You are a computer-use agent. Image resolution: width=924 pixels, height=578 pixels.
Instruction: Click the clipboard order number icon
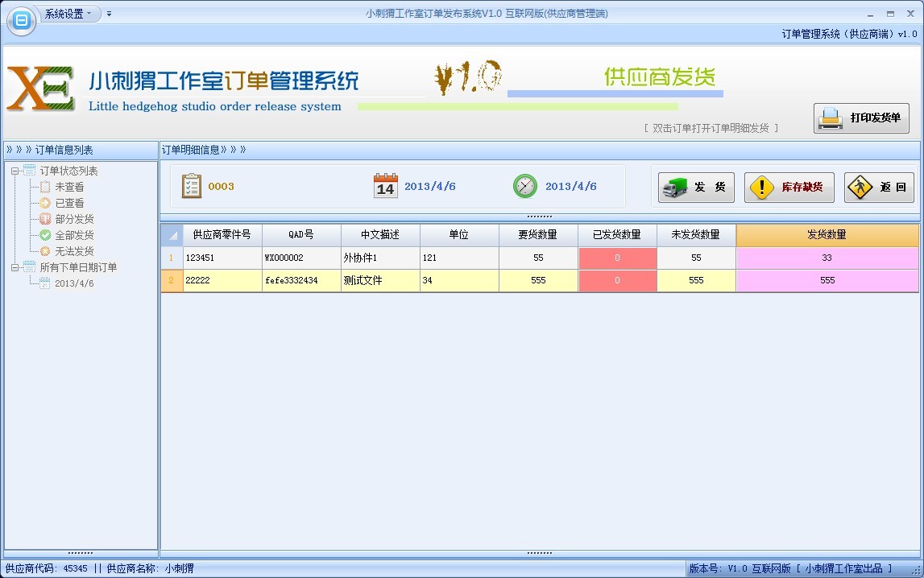click(x=192, y=186)
